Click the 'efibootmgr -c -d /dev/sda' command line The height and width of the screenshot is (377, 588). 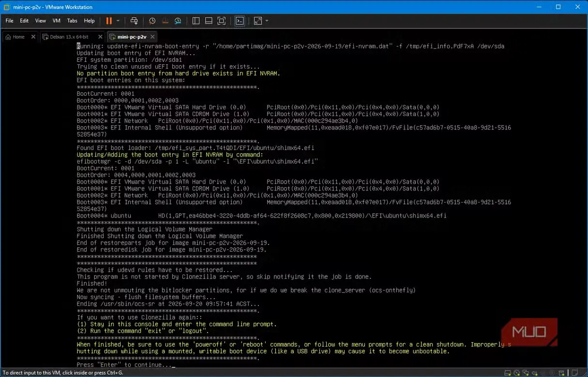[197, 161]
